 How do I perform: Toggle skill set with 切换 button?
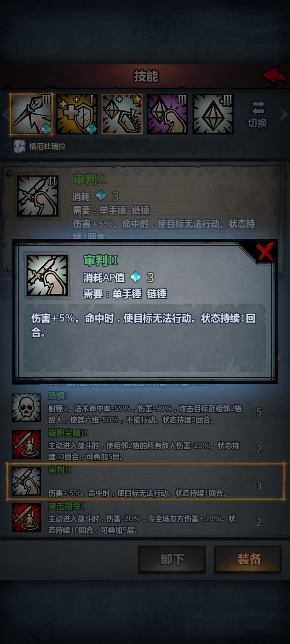[x=257, y=114]
